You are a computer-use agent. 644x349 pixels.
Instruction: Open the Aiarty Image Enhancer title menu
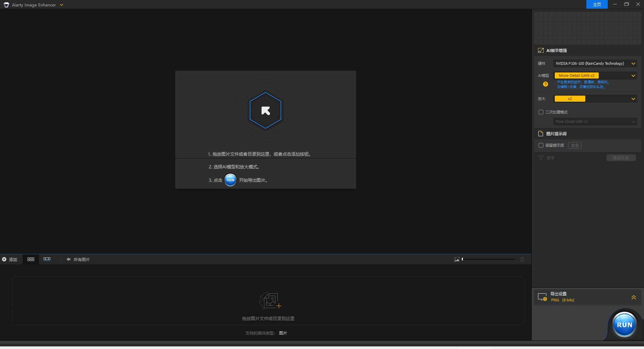coord(61,5)
